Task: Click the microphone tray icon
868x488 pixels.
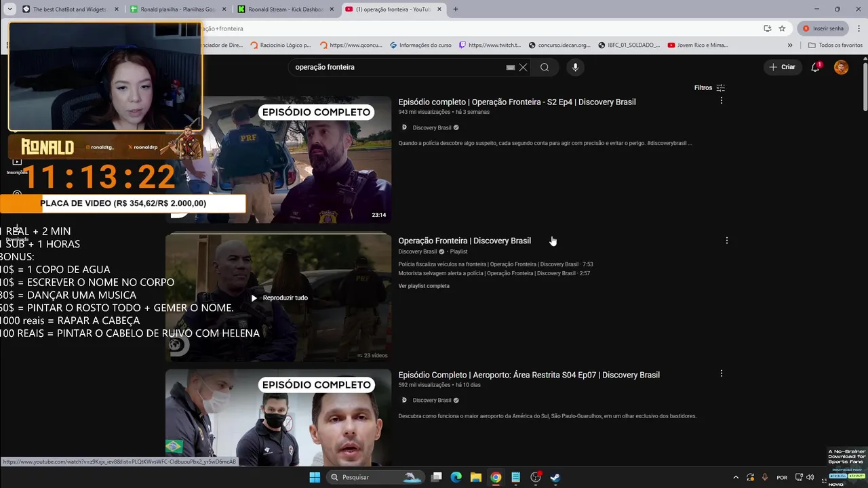Action: click(x=765, y=477)
